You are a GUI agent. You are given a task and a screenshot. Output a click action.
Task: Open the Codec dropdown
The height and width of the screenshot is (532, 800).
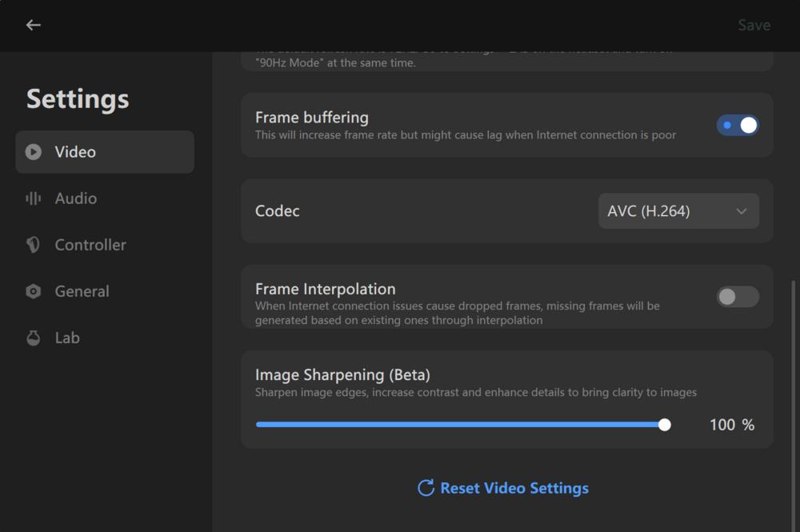pos(678,211)
